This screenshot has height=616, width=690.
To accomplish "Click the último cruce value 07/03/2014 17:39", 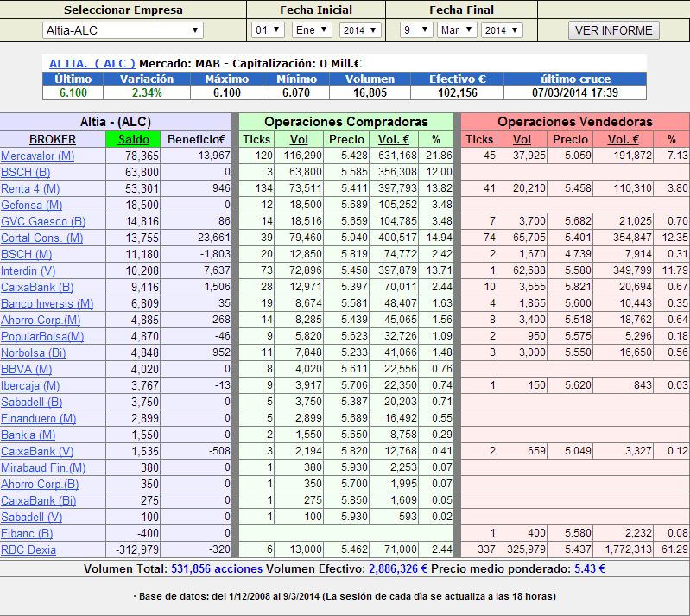I will [x=575, y=93].
